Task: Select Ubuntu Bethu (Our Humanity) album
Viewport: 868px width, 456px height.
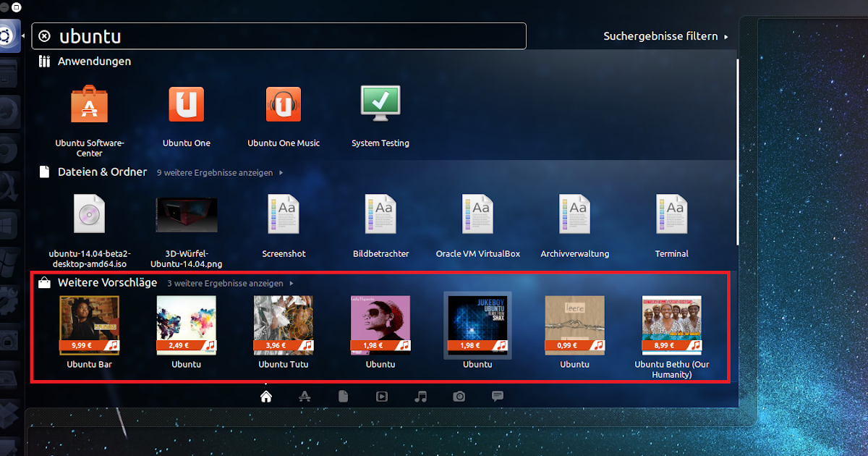Action: pyautogui.click(x=671, y=337)
